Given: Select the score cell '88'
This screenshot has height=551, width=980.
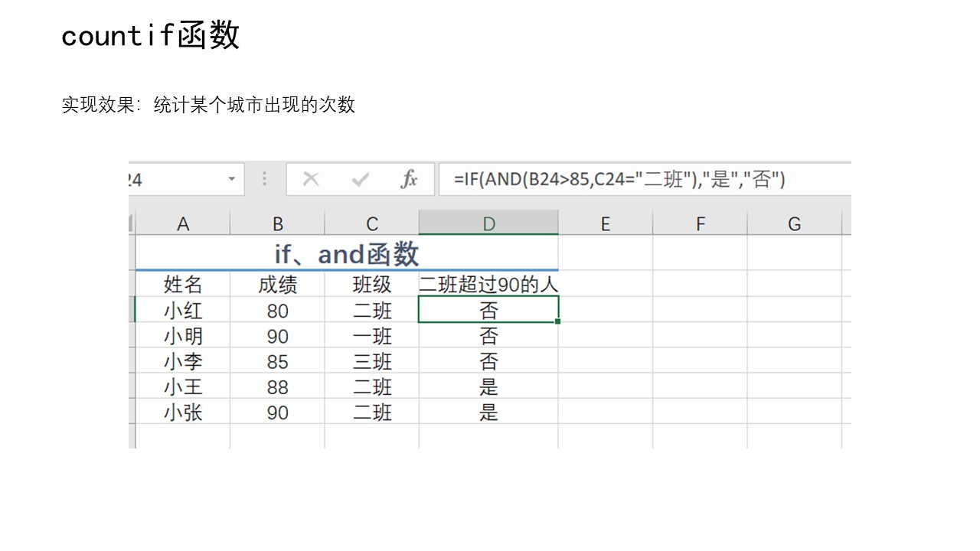Looking at the screenshot, I should pyautogui.click(x=277, y=386).
